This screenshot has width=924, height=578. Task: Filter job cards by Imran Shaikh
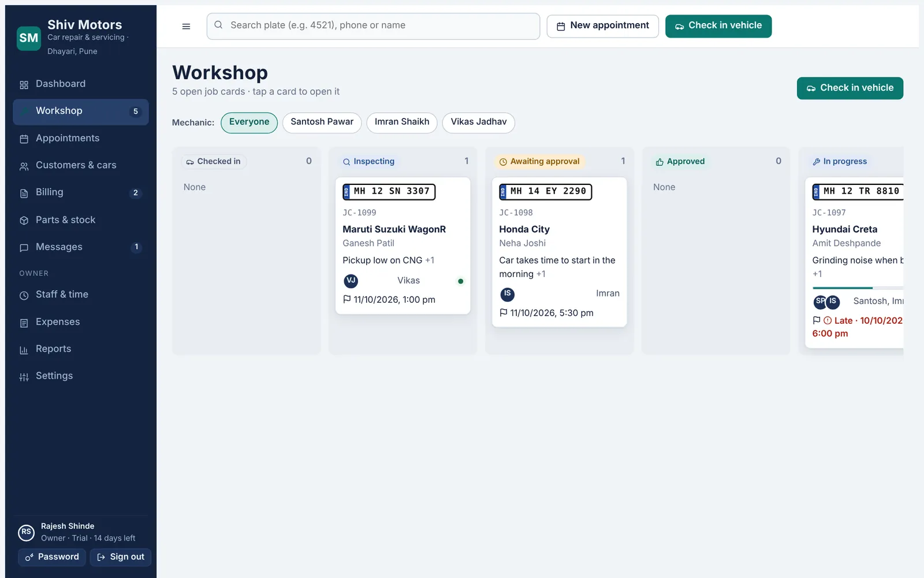[x=402, y=123]
